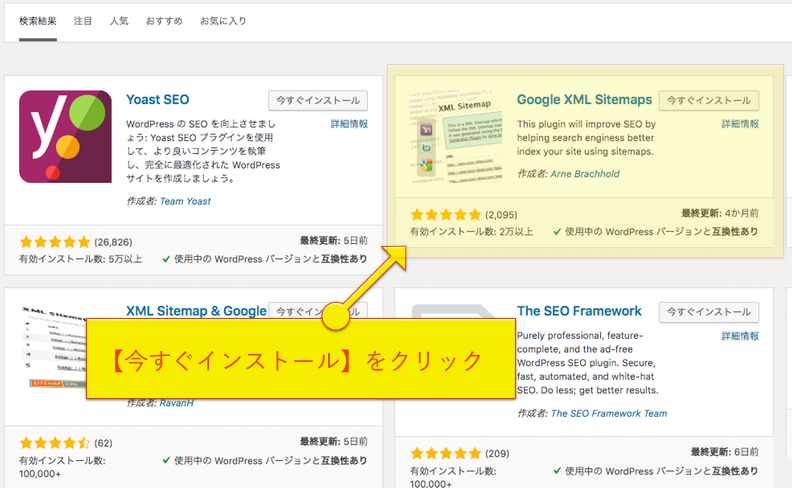Click XML Sitemap & Google star rating

pos(55,443)
